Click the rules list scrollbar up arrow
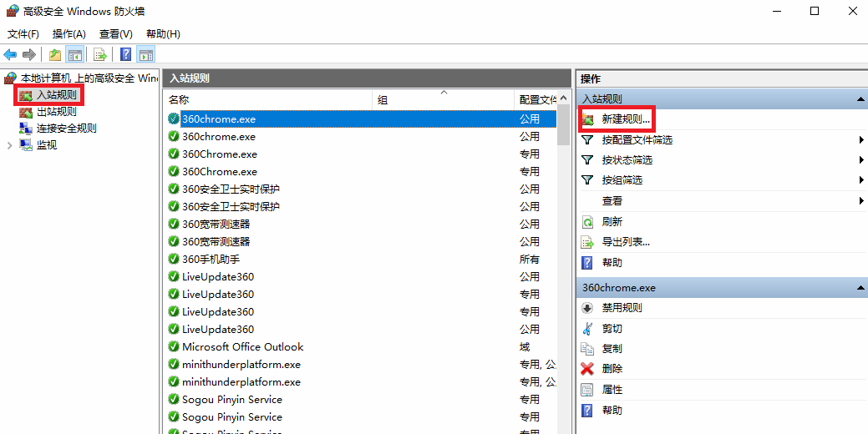This screenshot has height=434, width=868. click(x=564, y=98)
